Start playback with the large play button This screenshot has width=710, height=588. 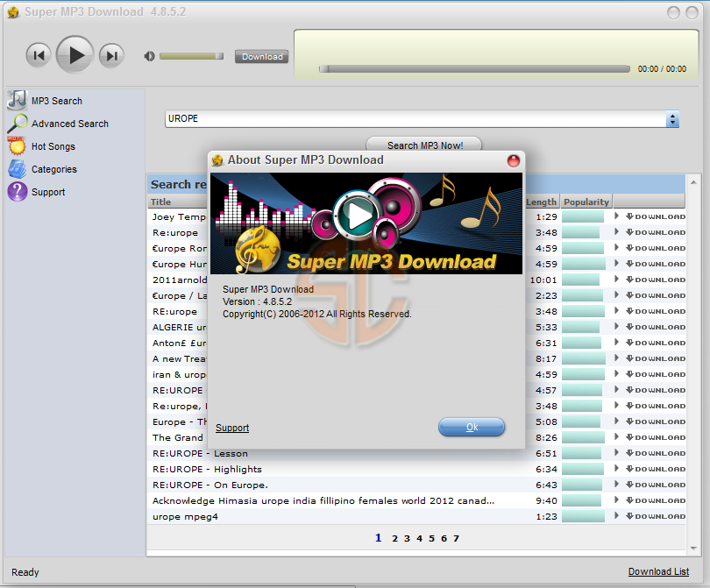click(75, 55)
